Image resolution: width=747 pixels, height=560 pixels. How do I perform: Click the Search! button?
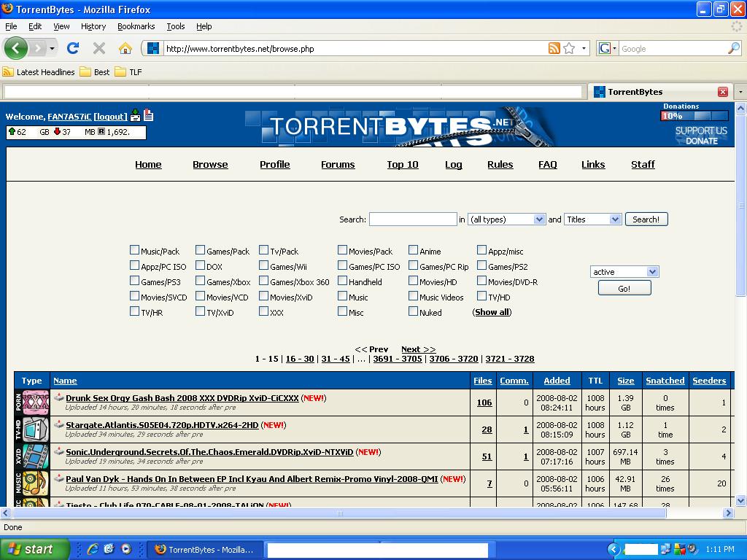coord(646,219)
